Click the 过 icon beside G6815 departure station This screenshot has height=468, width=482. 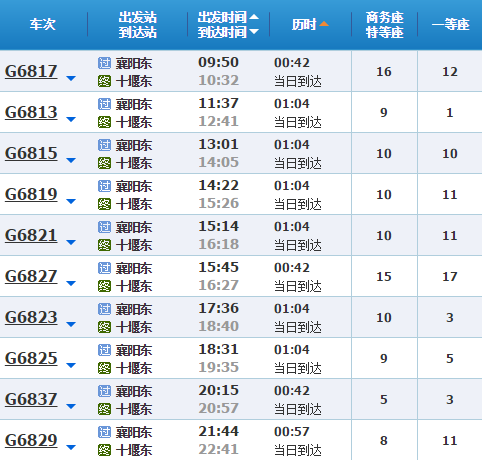click(104, 145)
